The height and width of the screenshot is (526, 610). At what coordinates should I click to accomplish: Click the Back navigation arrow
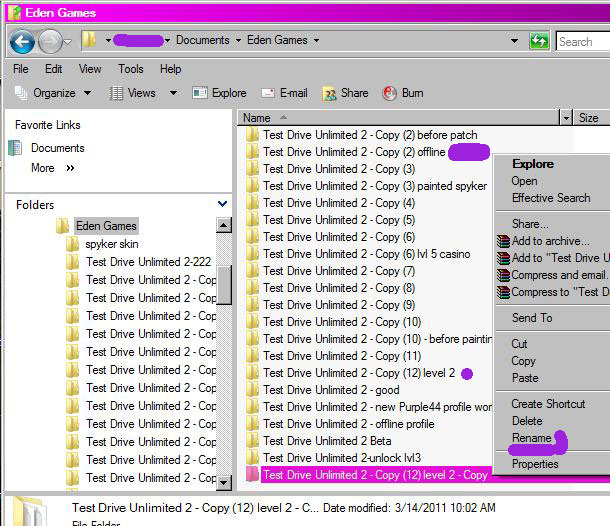coord(22,41)
